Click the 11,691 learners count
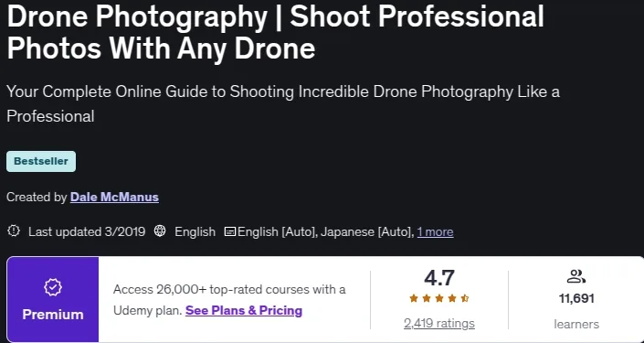The height and width of the screenshot is (343, 644). click(576, 298)
